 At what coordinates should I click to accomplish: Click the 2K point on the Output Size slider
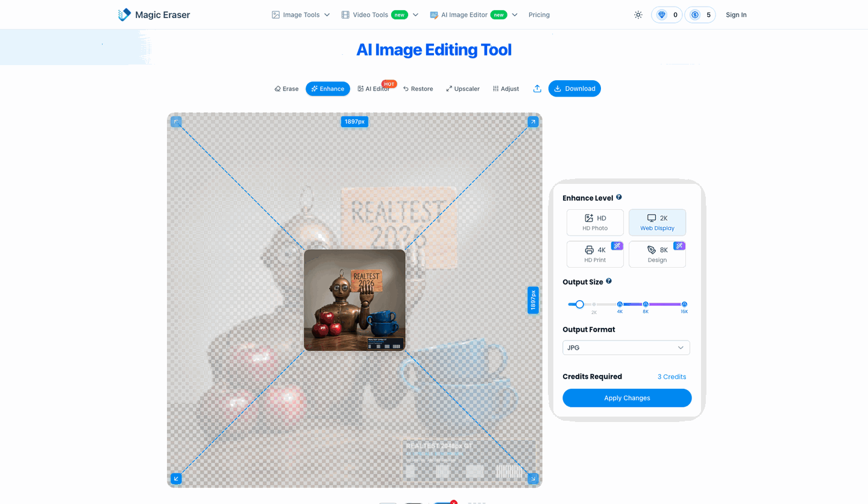tap(594, 304)
